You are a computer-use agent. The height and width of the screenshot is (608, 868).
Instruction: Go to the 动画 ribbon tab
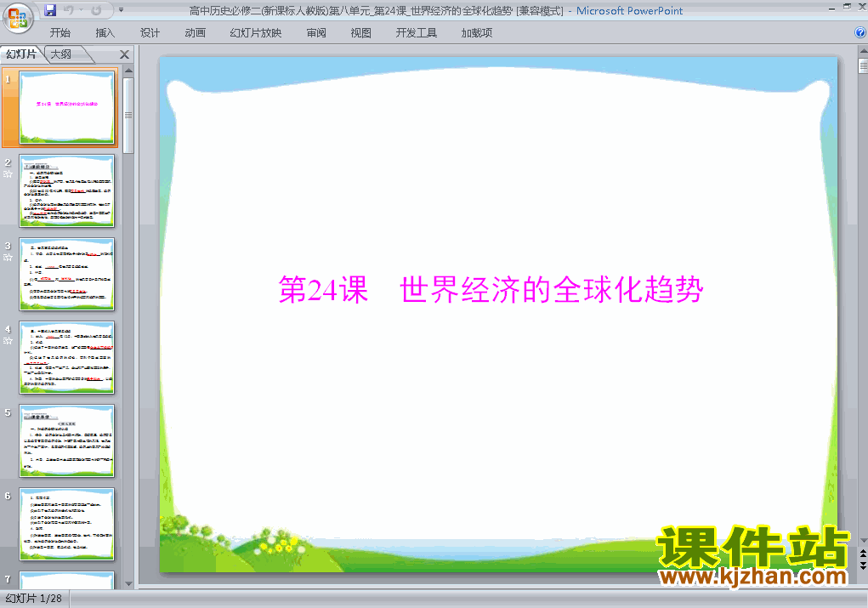tap(195, 32)
